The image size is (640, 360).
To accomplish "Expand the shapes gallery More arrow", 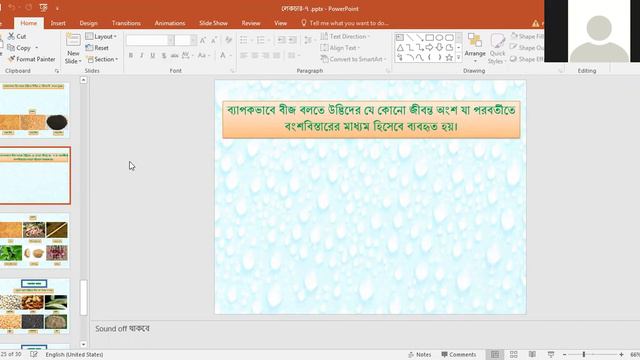I will (x=458, y=58).
